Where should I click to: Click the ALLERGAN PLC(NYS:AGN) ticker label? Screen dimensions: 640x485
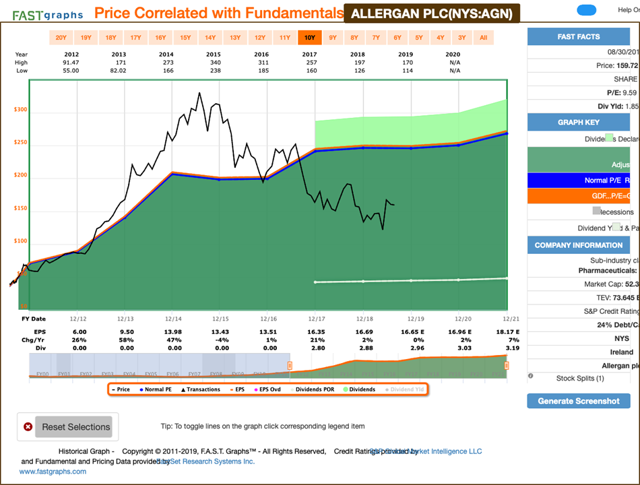click(x=432, y=14)
